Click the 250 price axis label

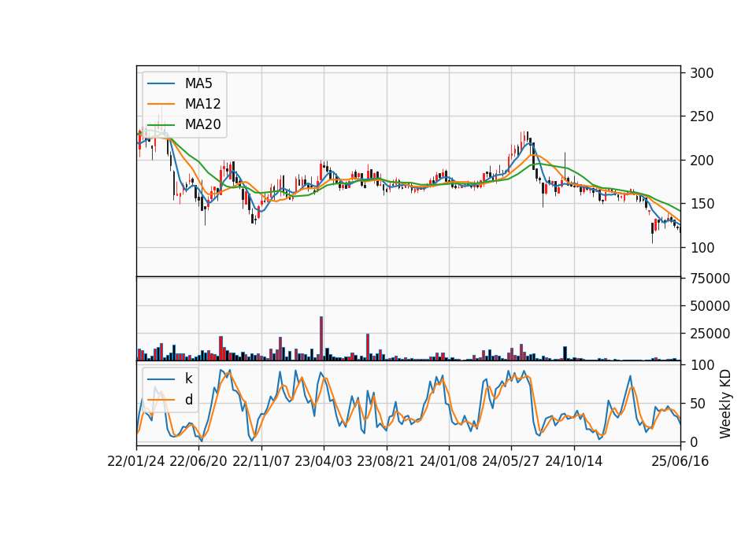tap(702, 116)
